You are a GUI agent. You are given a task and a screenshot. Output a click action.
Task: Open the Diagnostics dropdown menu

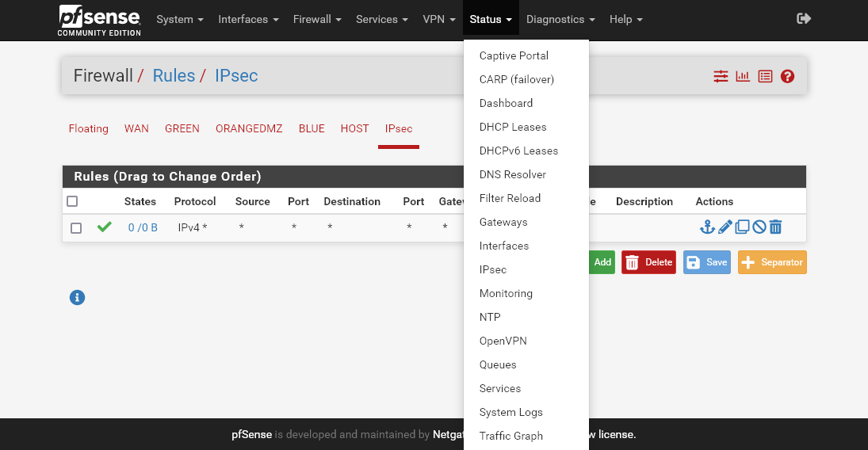pos(560,19)
